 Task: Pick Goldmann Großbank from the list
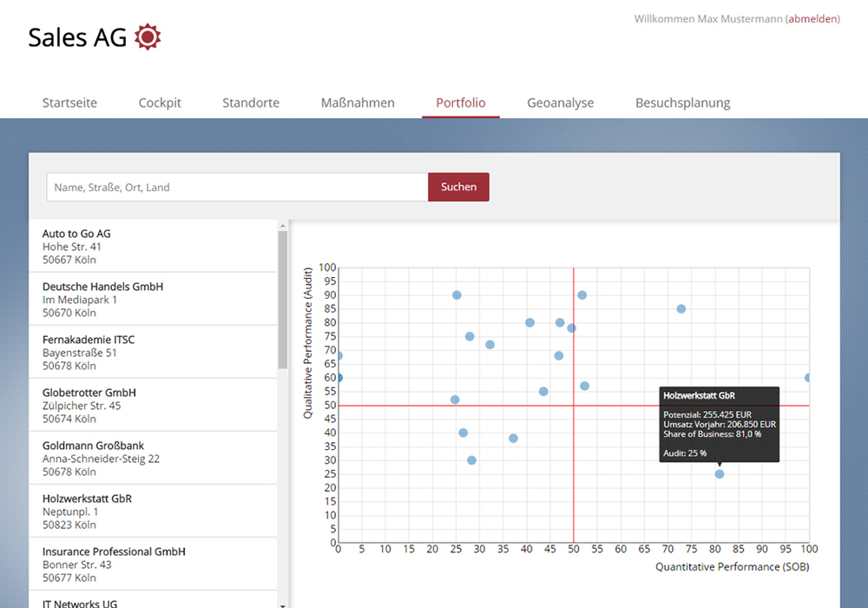click(153, 459)
